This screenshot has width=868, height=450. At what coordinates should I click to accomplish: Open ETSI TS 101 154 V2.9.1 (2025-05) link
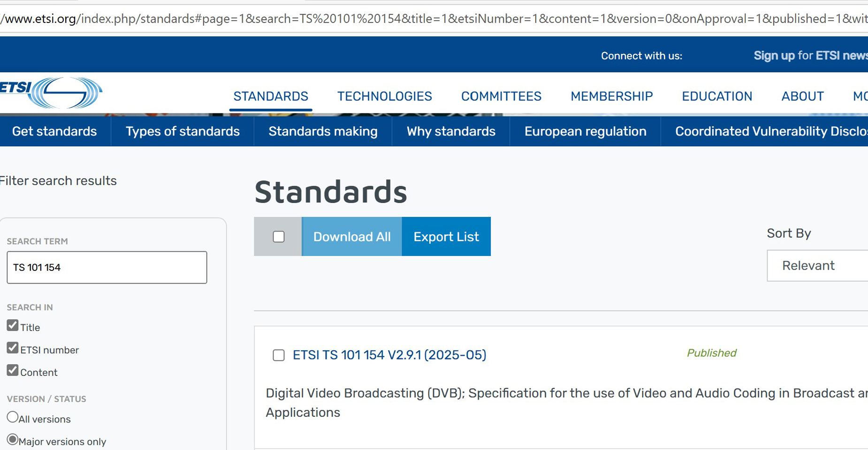coord(389,355)
